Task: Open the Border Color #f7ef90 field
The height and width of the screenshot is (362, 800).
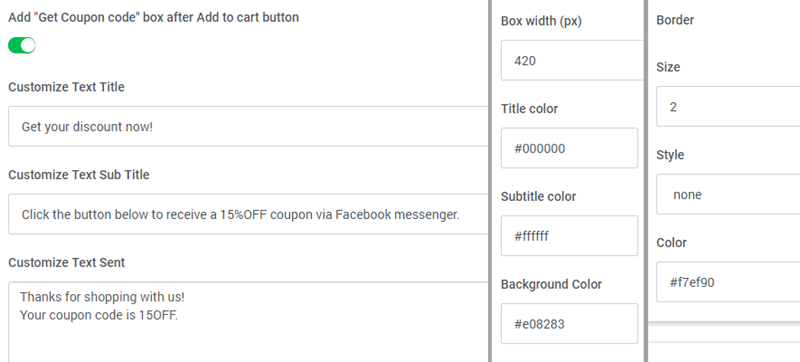Action: tap(728, 282)
